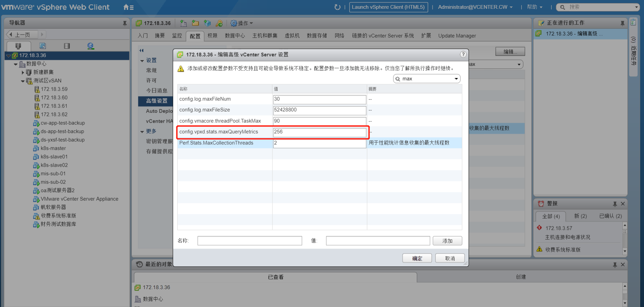Switch to the 摘要 tab
Image resolution: width=644 pixels, height=307 pixels.
[160, 35]
